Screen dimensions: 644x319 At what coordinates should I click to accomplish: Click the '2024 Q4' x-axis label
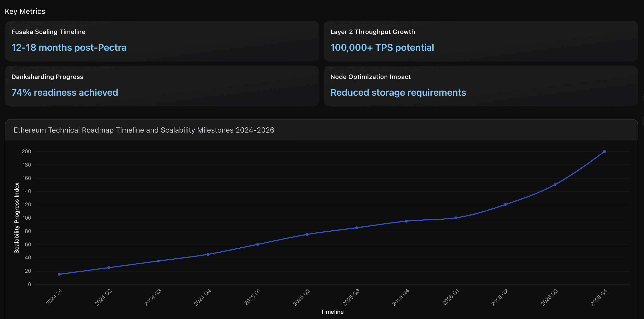coord(202,297)
